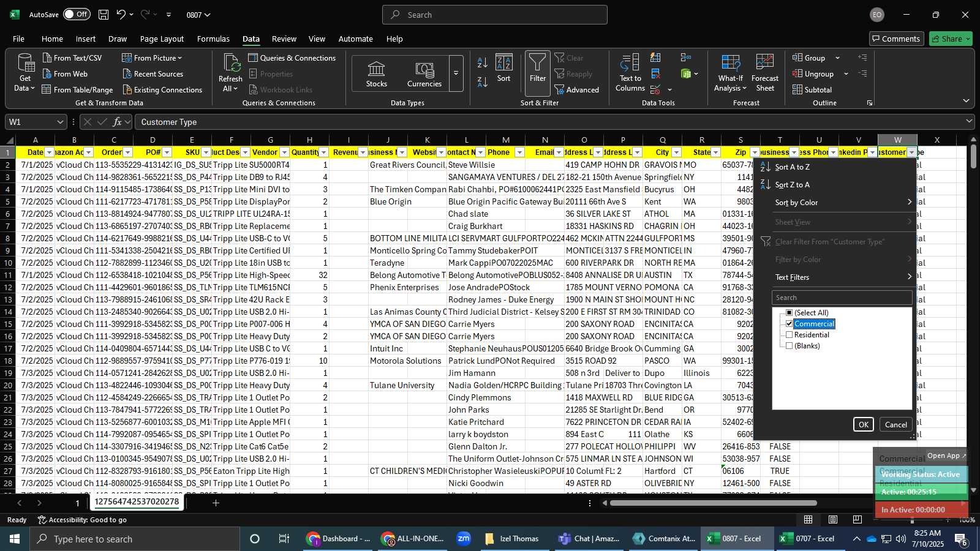Confirm filter with OK button
The width and height of the screenshot is (980, 551).
863,425
